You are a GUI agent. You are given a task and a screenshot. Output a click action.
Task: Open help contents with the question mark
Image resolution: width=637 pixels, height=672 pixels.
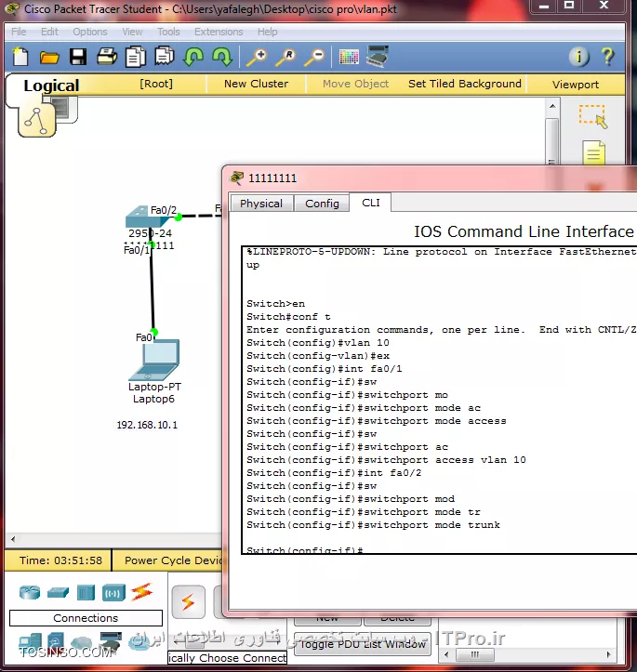607,57
